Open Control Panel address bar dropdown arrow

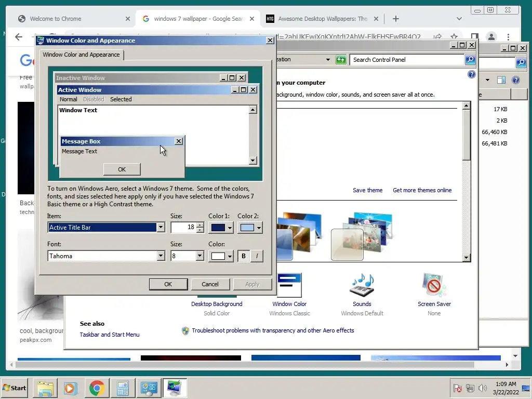(328, 60)
